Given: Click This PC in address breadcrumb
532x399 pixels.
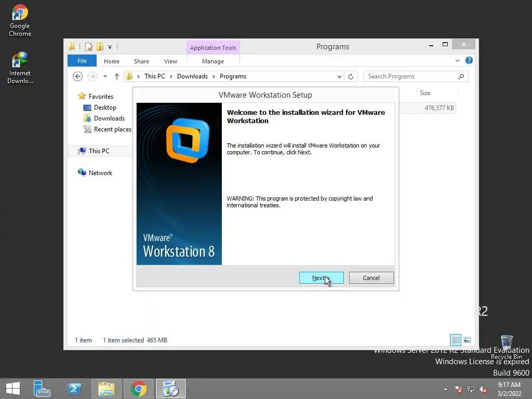Looking at the screenshot, I should tap(155, 76).
